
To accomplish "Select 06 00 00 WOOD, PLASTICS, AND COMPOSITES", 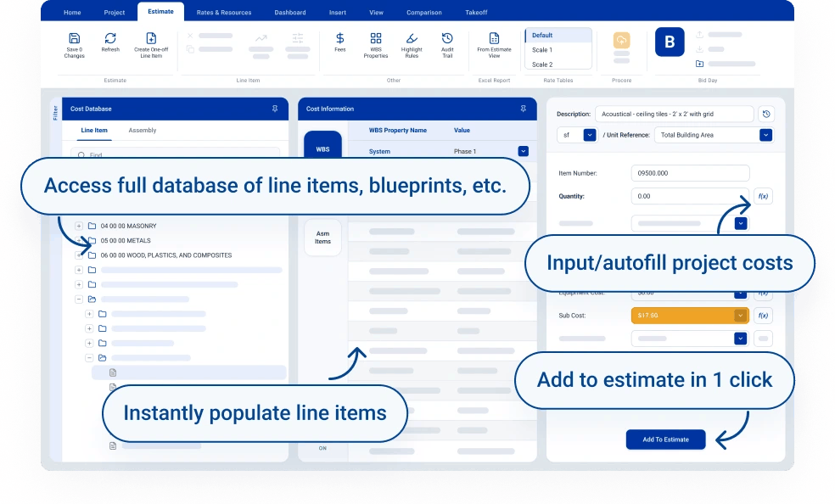I will [x=166, y=255].
